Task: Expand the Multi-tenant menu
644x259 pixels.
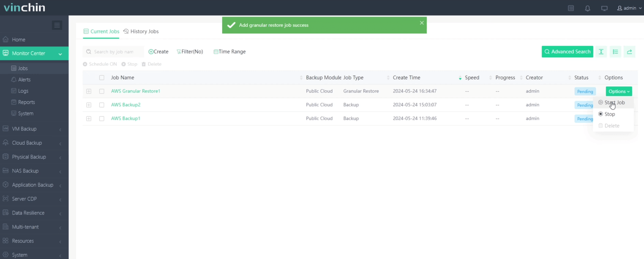Action: click(x=34, y=227)
